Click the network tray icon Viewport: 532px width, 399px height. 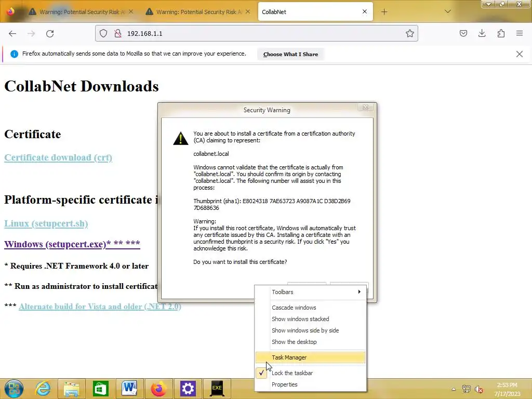467,389
